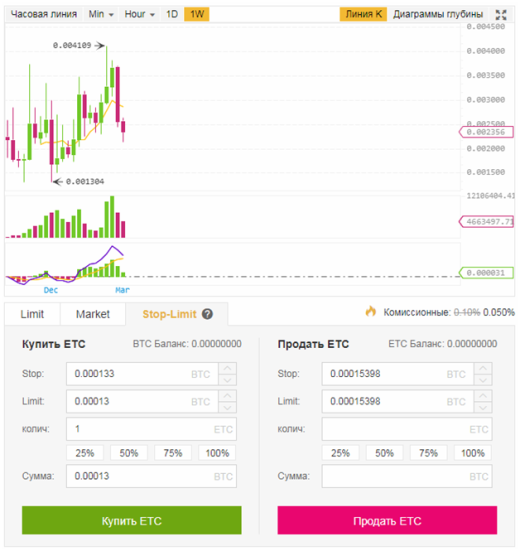520x551 pixels.
Task: Click the sell Сумма total field
Action: 407,476
